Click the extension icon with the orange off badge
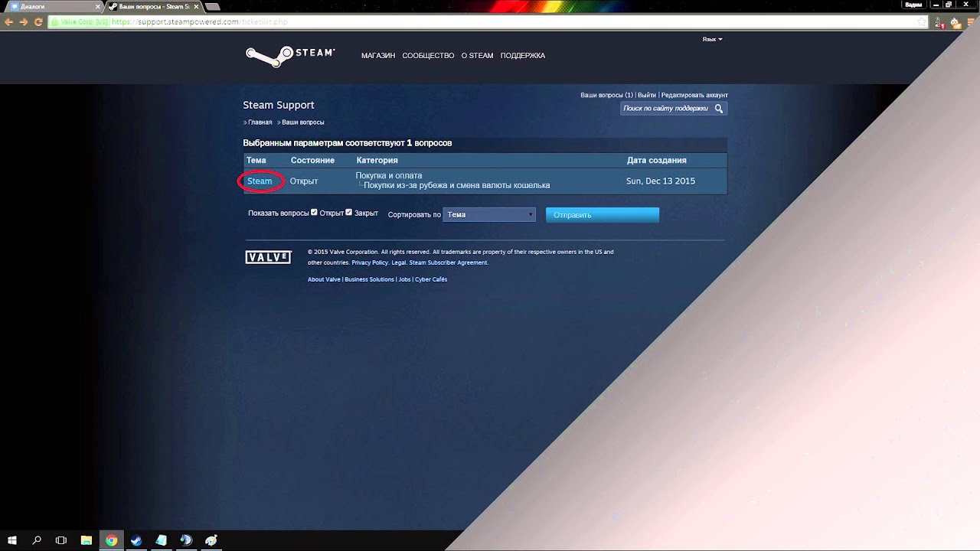Image resolution: width=980 pixels, height=551 pixels. click(x=956, y=23)
